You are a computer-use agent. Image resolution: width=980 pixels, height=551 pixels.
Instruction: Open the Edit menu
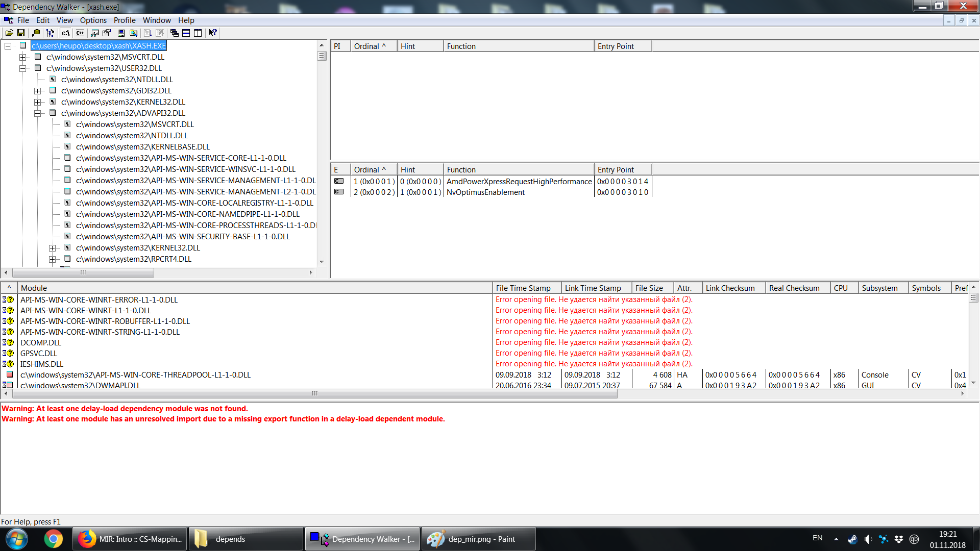point(43,20)
